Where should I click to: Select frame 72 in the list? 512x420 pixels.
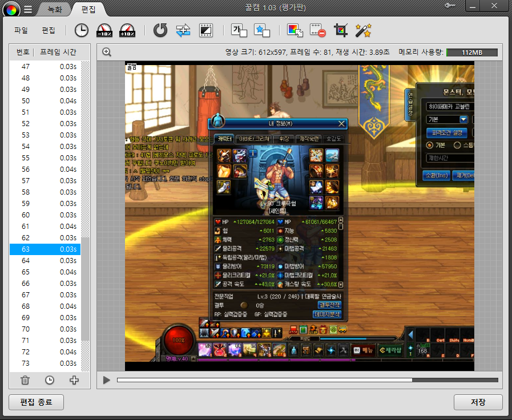tap(45, 352)
